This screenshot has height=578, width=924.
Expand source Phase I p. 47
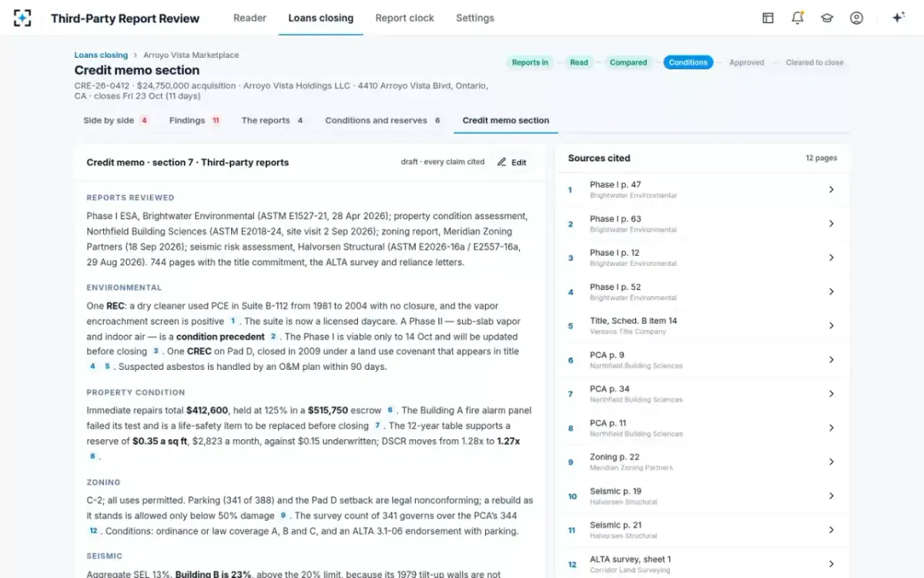click(702, 190)
